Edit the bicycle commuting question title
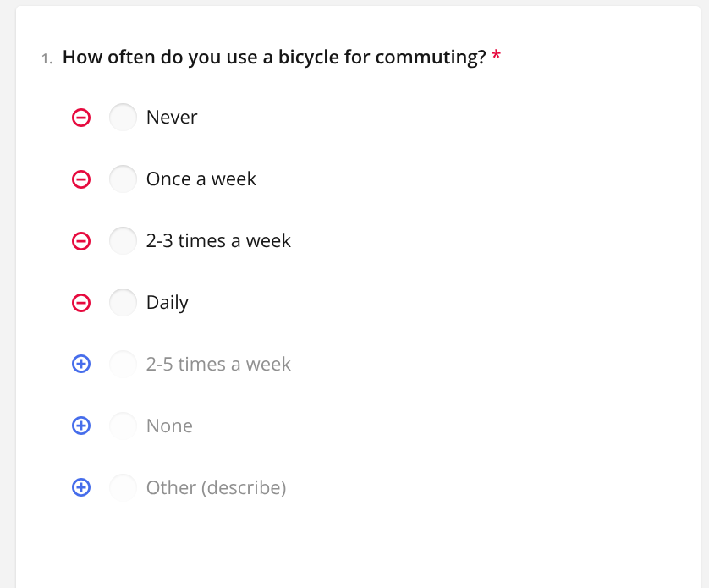 [x=273, y=58]
